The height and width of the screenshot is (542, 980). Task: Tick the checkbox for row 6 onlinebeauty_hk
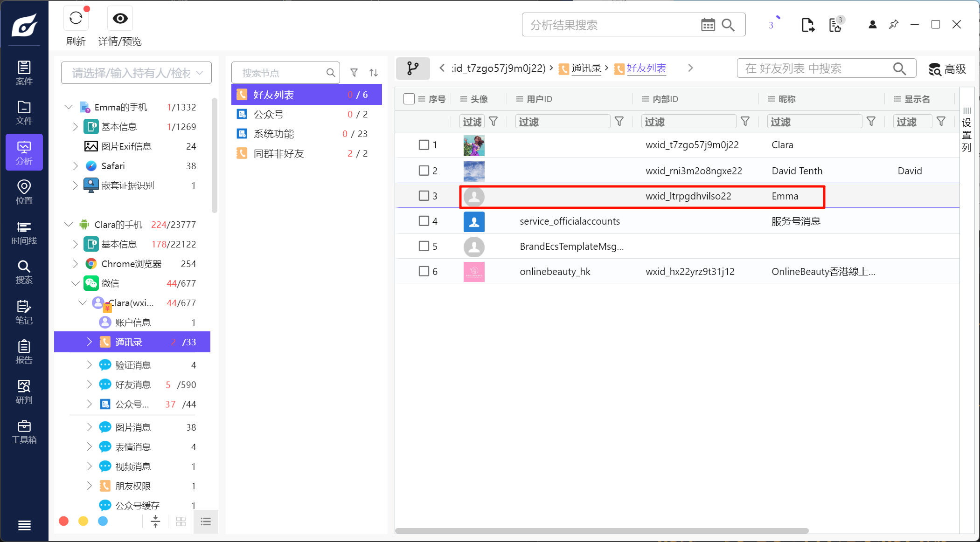pyautogui.click(x=424, y=271)
